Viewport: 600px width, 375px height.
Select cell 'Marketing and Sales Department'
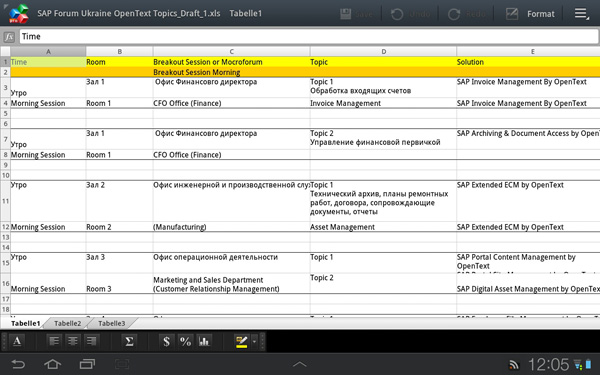(232, 284)
